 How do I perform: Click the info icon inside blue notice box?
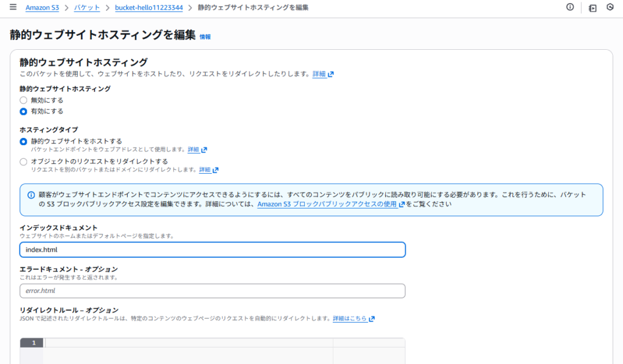pos(31,195)
